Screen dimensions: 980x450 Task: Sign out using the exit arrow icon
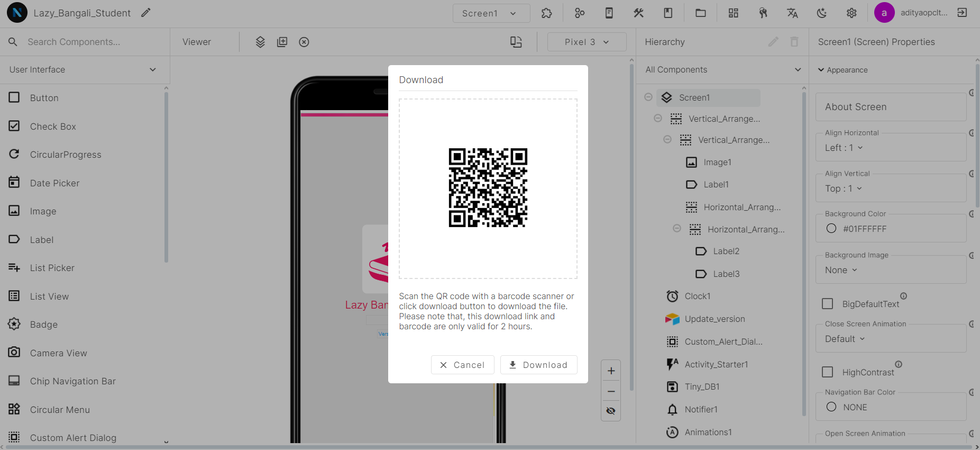(x=962, y=13)
